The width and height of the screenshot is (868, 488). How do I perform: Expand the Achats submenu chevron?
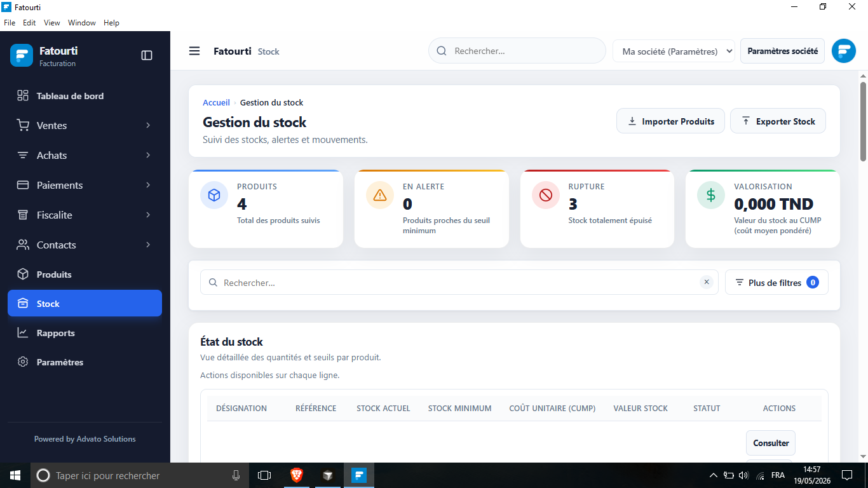pos(148,155)
